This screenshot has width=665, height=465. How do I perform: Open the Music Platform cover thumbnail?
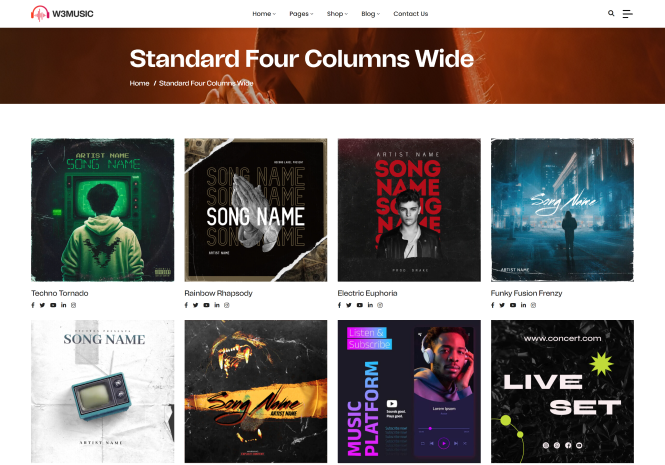click(x=409, y=391)
